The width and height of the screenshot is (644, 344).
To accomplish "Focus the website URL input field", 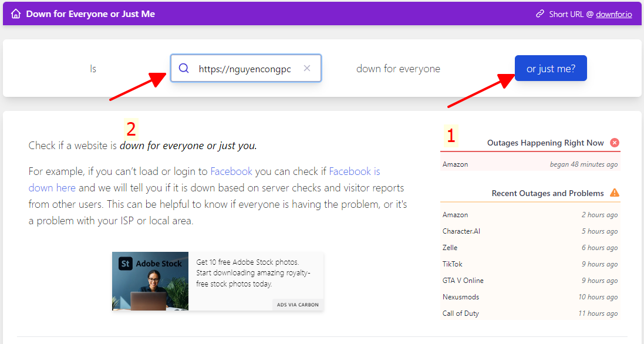I will click(246, 68).
